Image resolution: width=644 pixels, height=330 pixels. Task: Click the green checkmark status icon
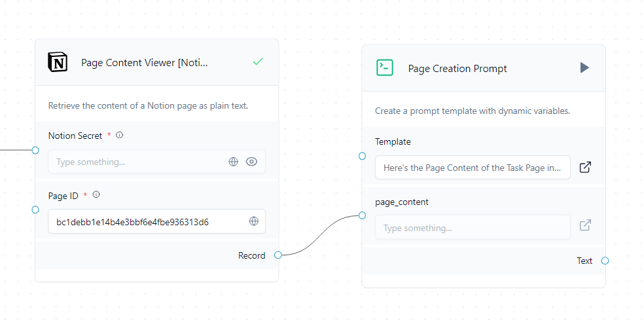[258, 62]
